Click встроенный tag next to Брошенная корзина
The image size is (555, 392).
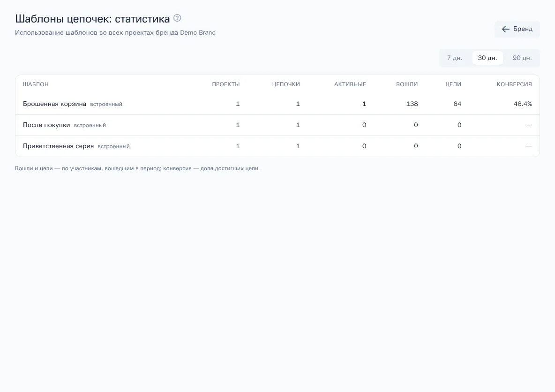click(106, 105)
